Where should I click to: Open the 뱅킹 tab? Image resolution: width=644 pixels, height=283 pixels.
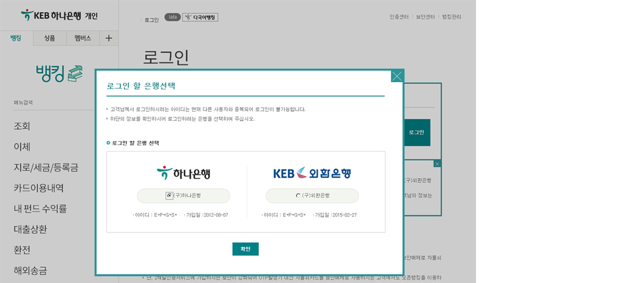pyautogui.click(x=16, y=38)
